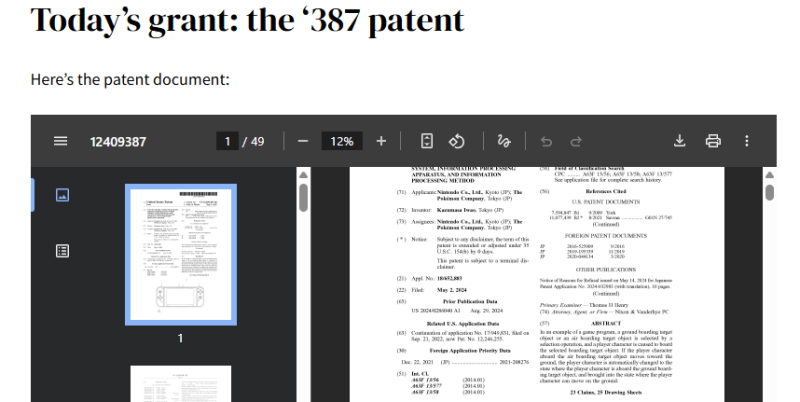800x402 pixels.
Task: Click the zoom in plus button
Action: (380, 141)
